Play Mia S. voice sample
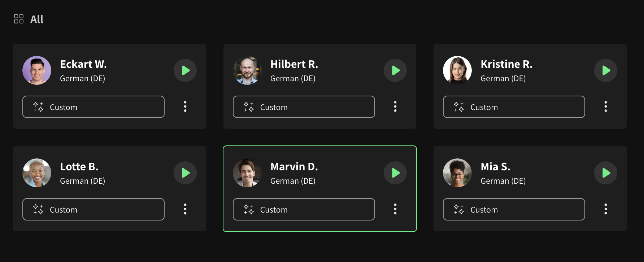The image size is (644, 262). (606, 173)
